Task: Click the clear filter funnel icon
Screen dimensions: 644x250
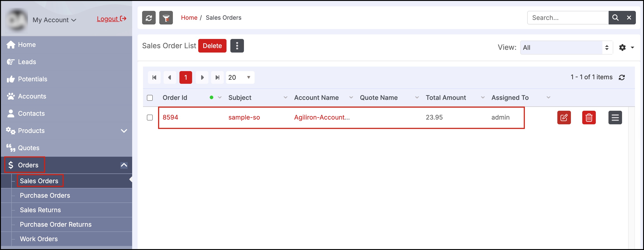Action: click(166, 18)
